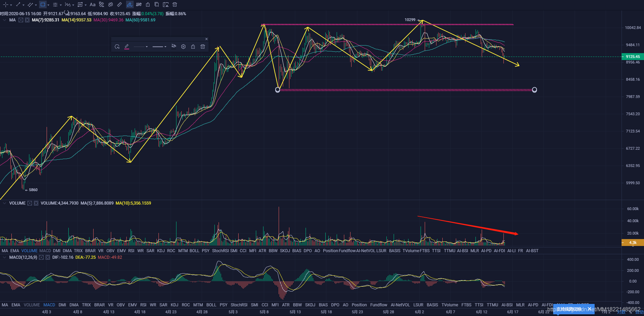This screenshot has width=644, height=316.
Task: Select StochRSI tab in upper indicator bar
Action: click(220, 251)
